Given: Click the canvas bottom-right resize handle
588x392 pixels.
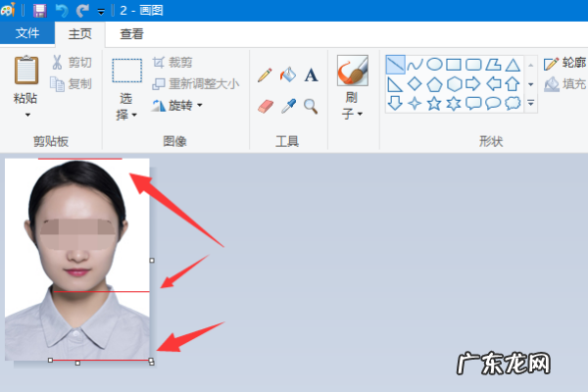Looking at the screenshot, I should click(x=151, y=362).
